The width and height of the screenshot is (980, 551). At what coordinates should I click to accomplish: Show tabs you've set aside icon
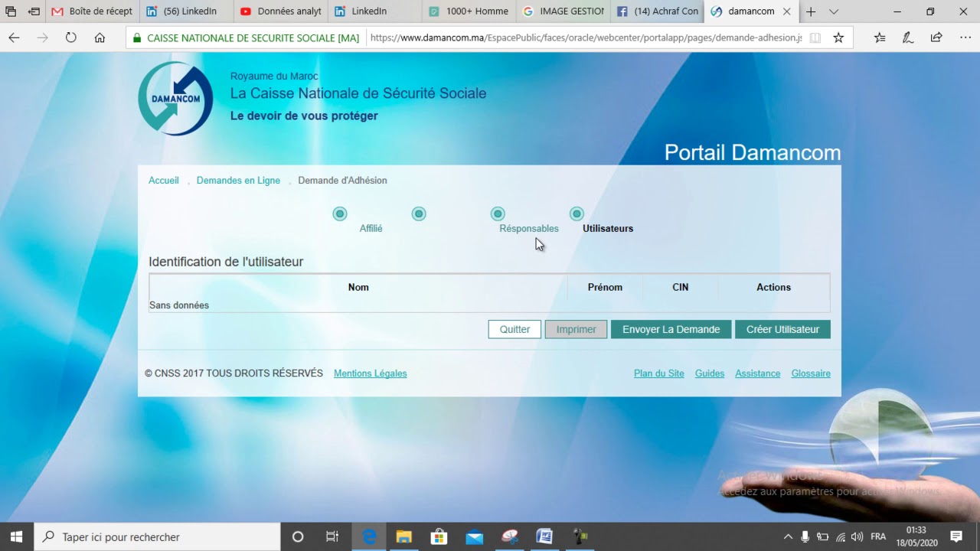(x=11, y=11)
